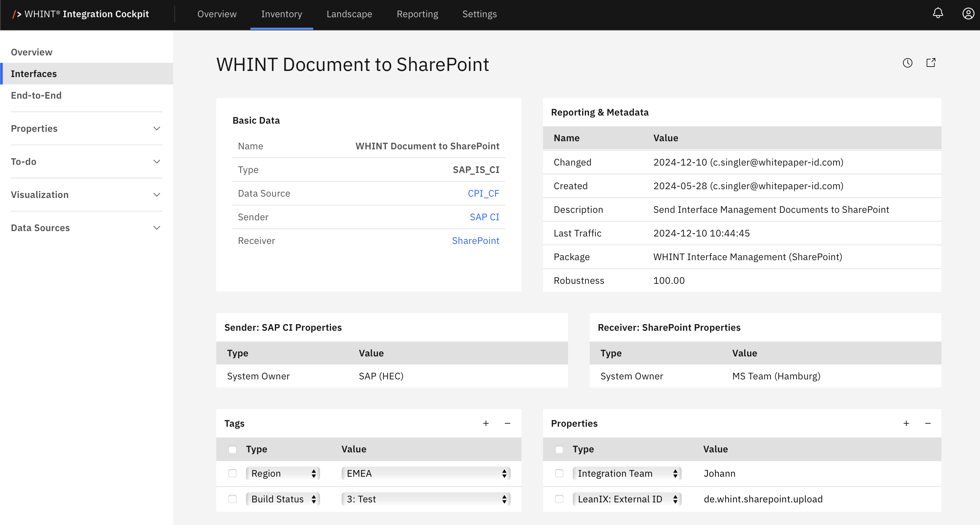This screenshot has width=980, height=525.
Task: Select all tags header checkbox
Action: tap(232, 449)
